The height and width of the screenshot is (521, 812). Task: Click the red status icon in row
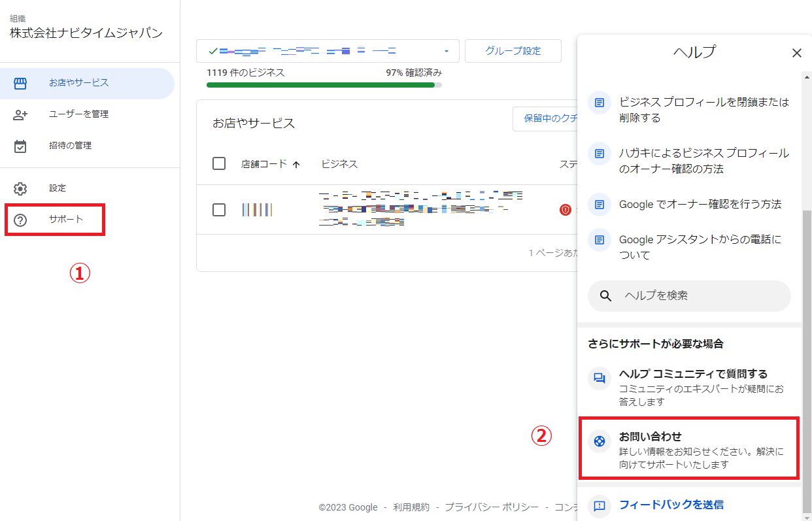(x=566, y=210)
